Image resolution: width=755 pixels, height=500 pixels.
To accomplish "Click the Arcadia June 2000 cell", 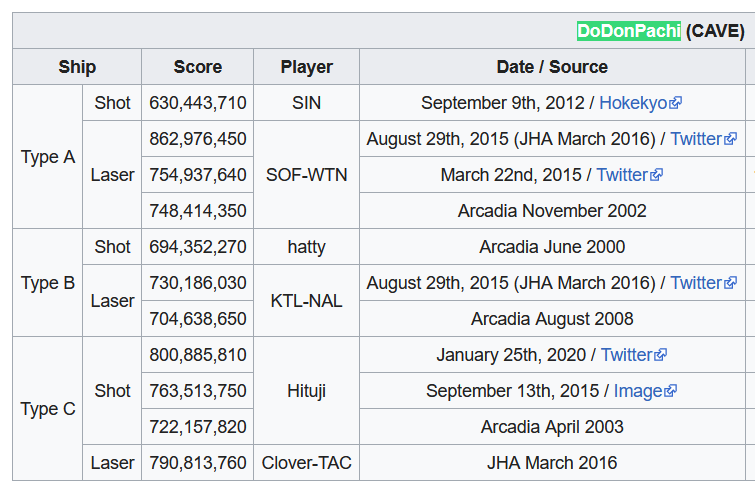I will (552, 247).
